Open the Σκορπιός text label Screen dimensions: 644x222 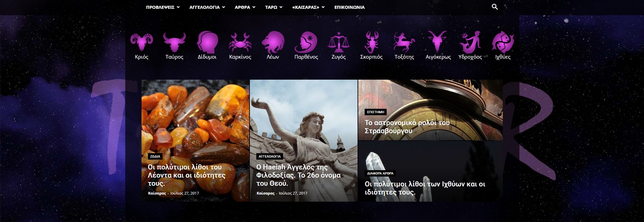click(x=371, y=57)
